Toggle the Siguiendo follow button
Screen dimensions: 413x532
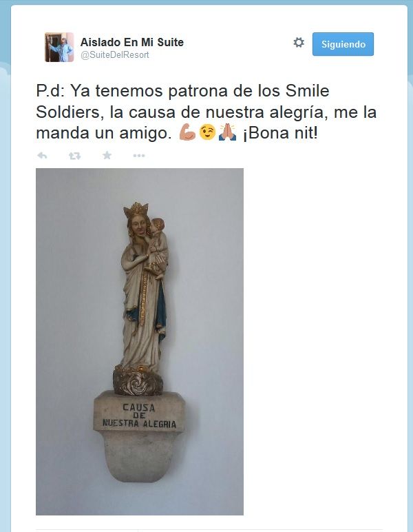click(x=343, y=44)
